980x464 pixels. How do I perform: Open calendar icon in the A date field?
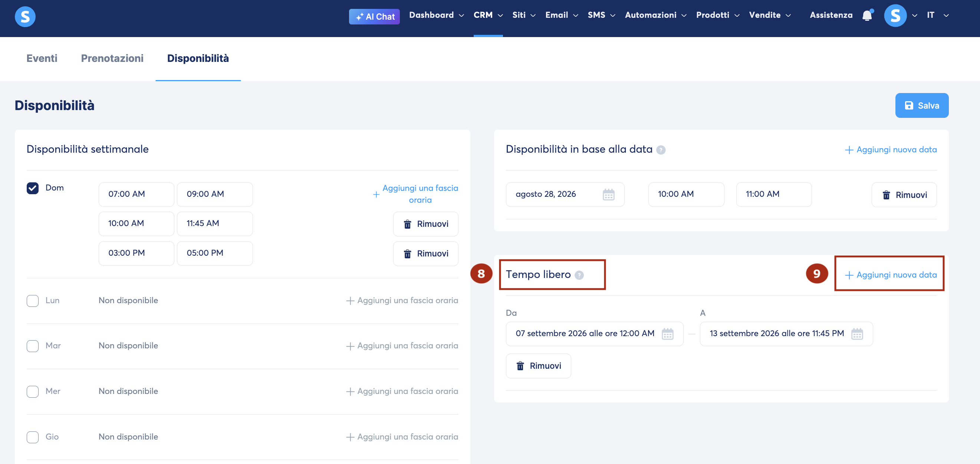tap(857, 334)
